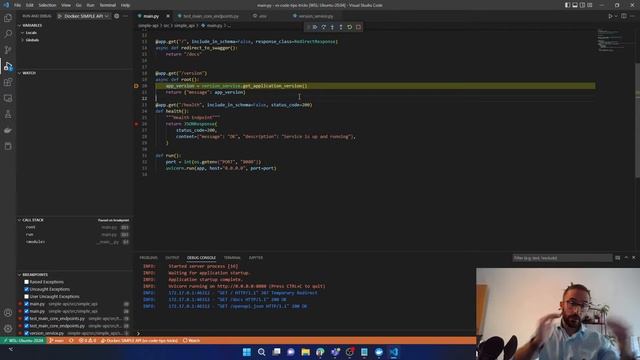Viewport: 640px width, 360px height.
Task: Open the Manage gear in activity bar
Action: [8, 329]
